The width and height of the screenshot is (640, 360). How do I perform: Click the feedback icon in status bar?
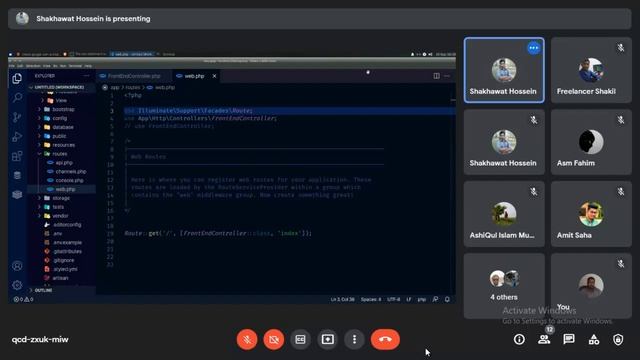[436, 299]
